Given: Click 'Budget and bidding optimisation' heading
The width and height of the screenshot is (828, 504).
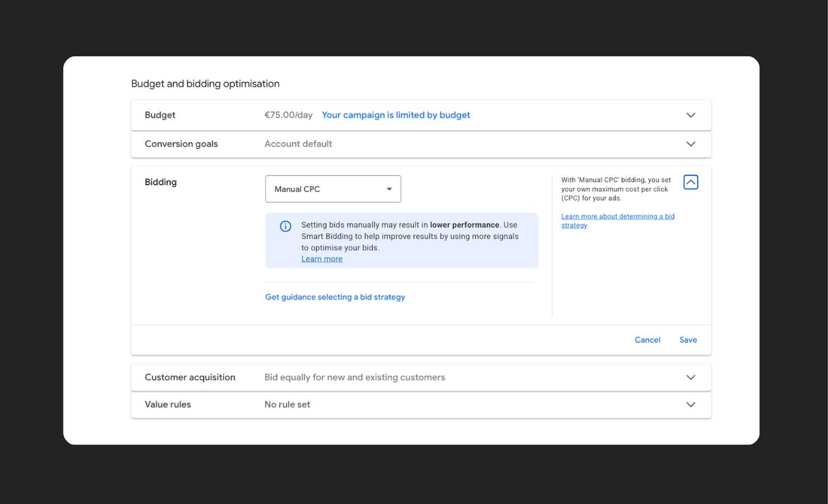Looking at the screenshot, I should point(205,84).
